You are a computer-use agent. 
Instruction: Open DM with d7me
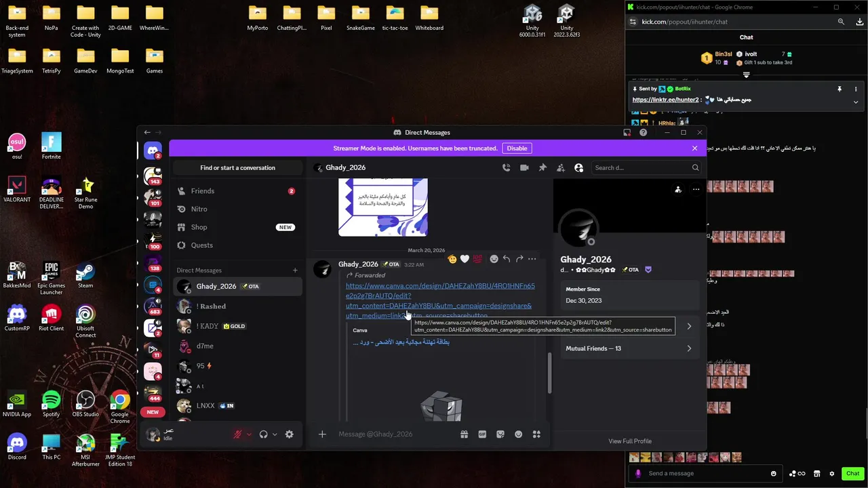237,346
